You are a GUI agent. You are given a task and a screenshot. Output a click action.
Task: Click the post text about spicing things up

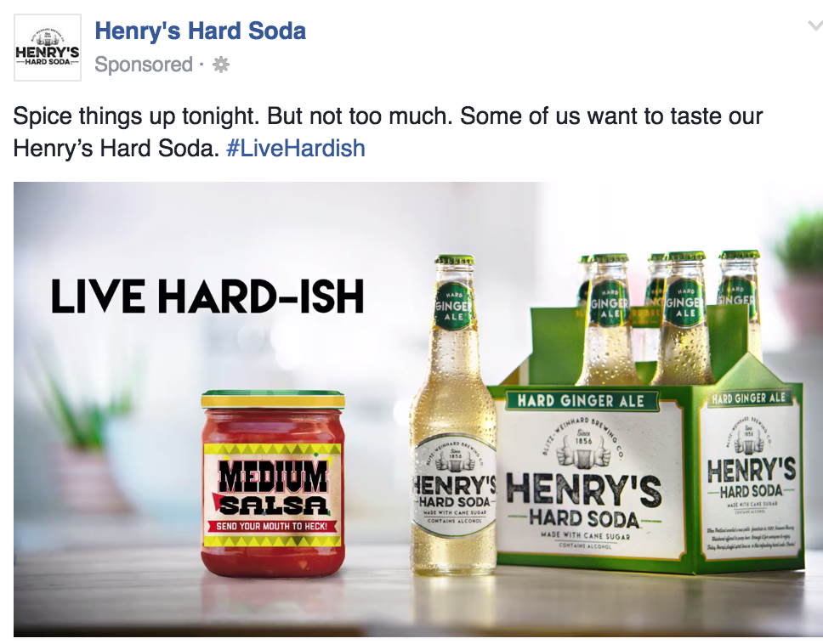point(388,132)
